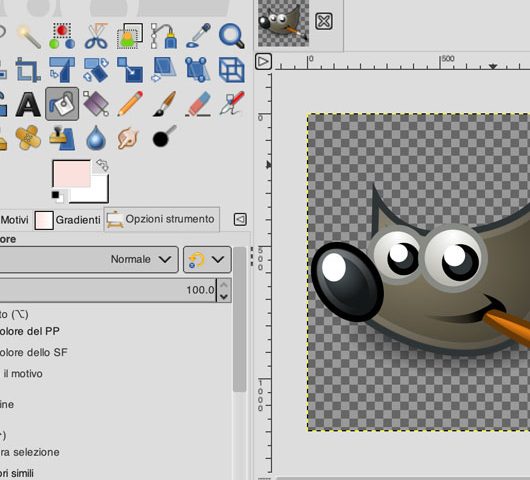Select the Crop tool

click(28, 70)
